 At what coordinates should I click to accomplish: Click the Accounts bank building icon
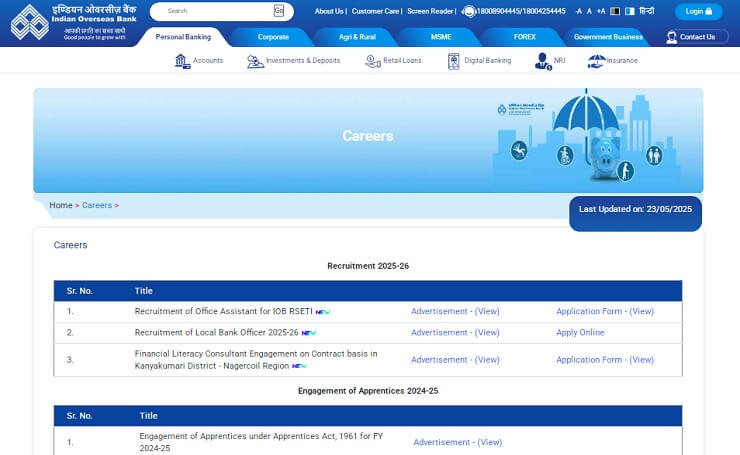[x=182, y=61]
